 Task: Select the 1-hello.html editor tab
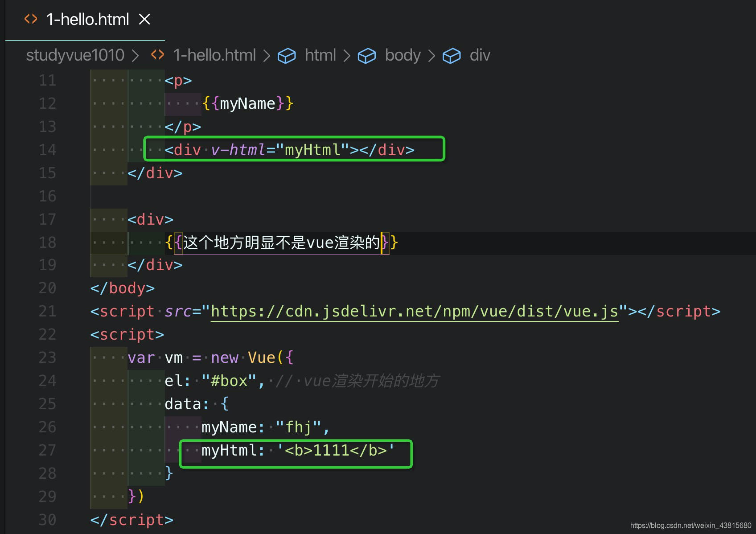tap(85, 20)
